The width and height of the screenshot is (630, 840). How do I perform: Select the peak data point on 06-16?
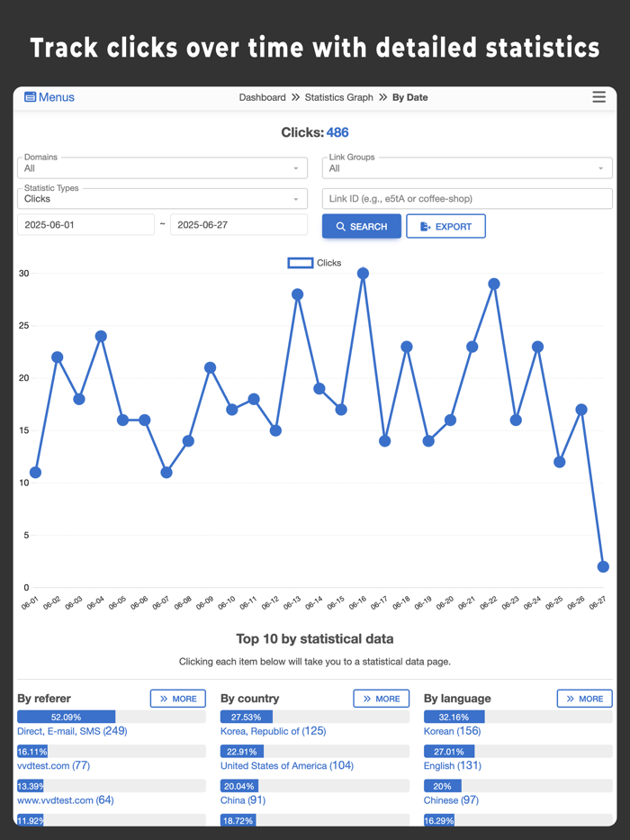(362, 273)
